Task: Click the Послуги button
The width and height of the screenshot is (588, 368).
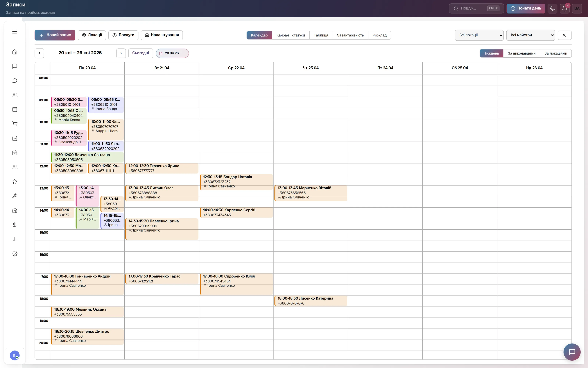Action: 123,35
